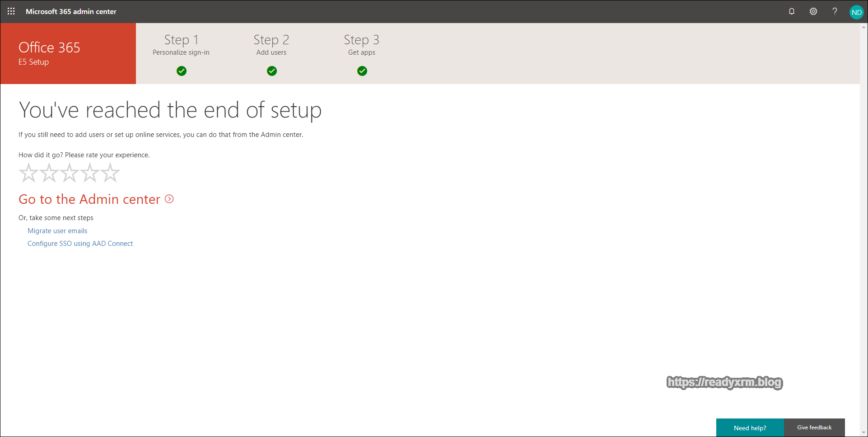The width and height of the screenshot is (868, 437).
Task: Open the notifications bell
Action: click(x=791, y=11)
